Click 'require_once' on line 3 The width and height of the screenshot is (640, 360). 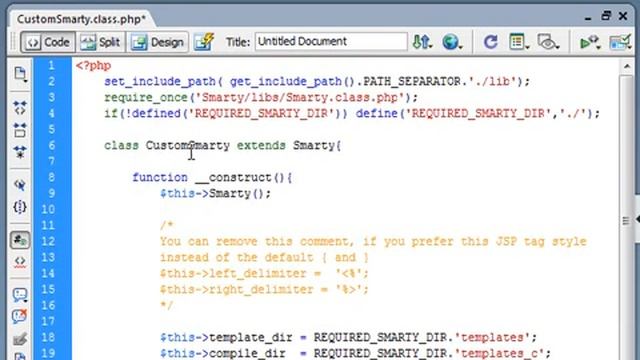[146, 98]
